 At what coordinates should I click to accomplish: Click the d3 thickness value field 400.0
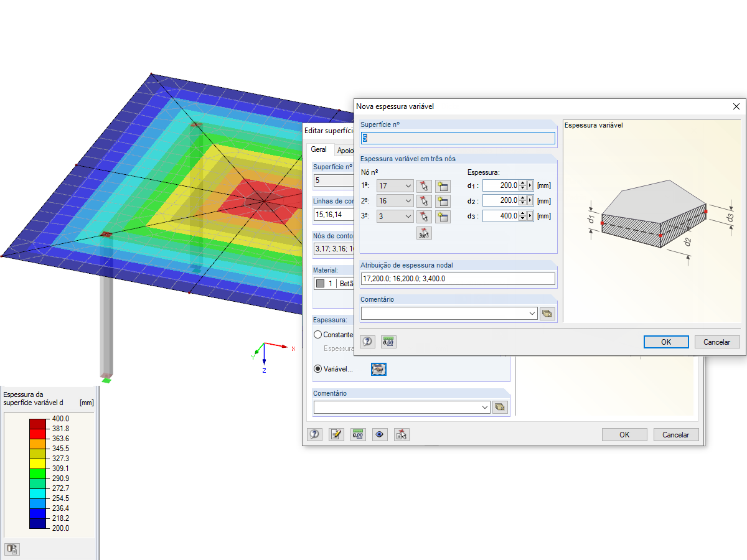pos(500,217)
